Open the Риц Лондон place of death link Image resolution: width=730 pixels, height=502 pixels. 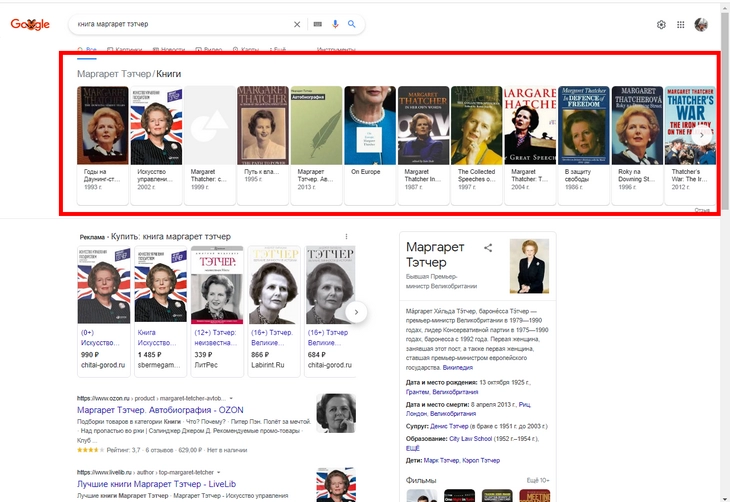click(524, 405)
